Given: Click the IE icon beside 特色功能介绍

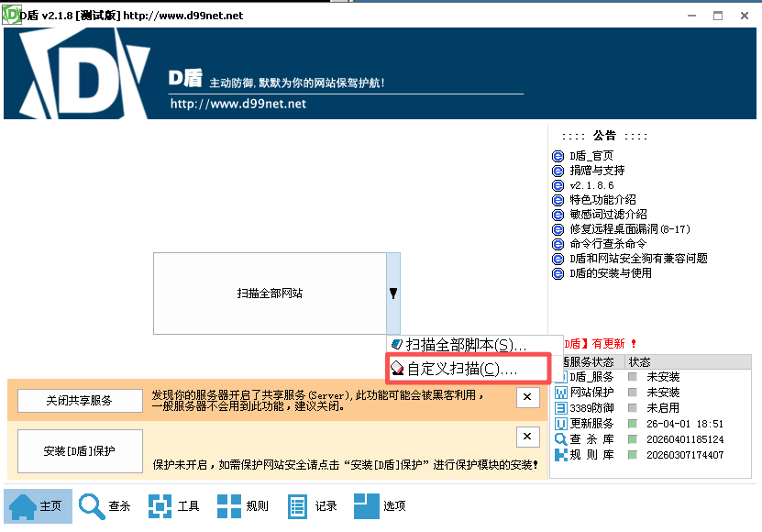Looking at the screenshot, I should pos(558,200).
